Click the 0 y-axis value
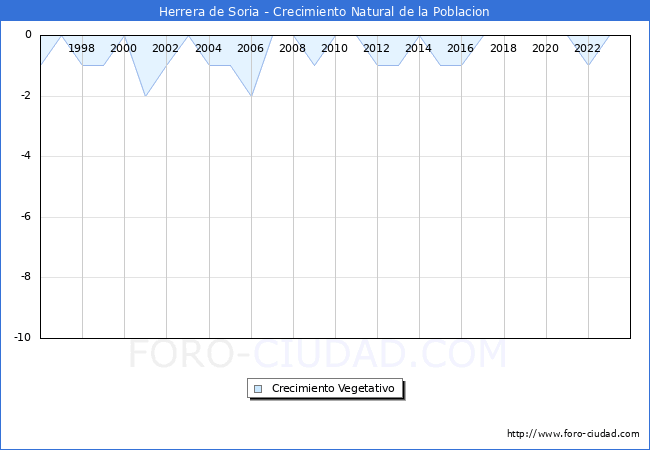The image size is (650, 450). [28, 34]
